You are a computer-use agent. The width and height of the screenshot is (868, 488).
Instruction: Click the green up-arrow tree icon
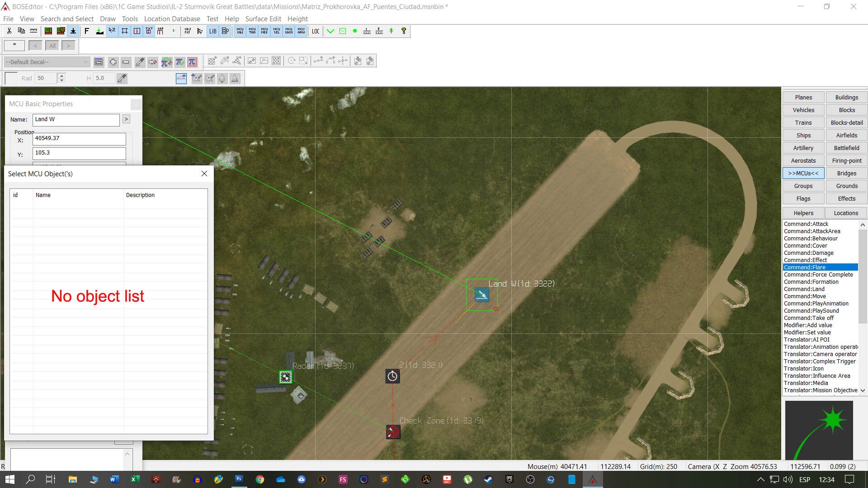click(x=392, y=31)
